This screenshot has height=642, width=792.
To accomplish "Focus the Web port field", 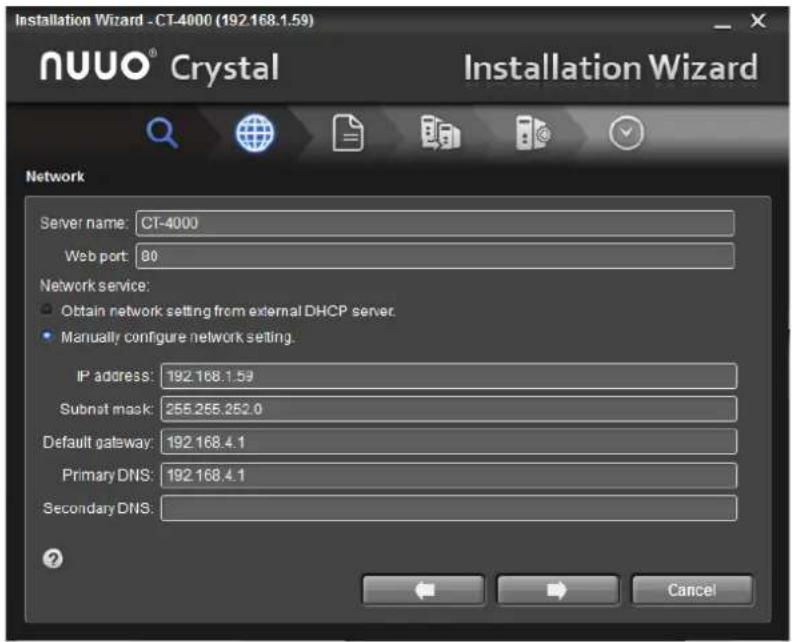I will point(435,256).
